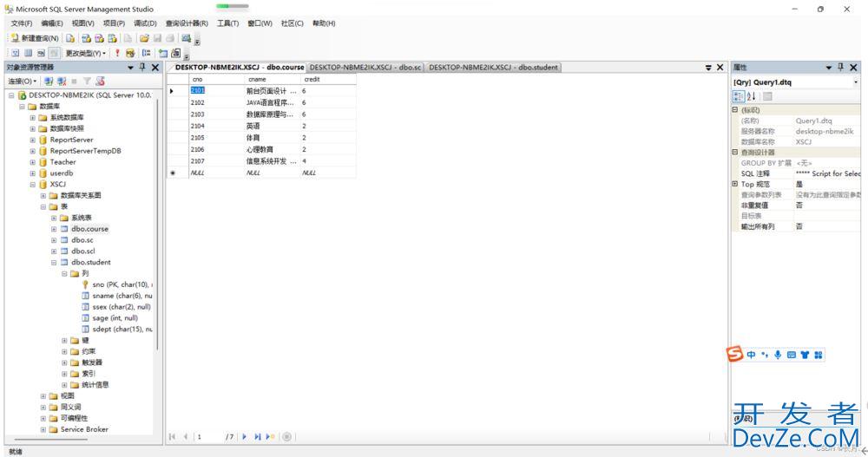Select dbo.scl in the tree
Viewport: 868px width, 457px height.
(83, 251)
